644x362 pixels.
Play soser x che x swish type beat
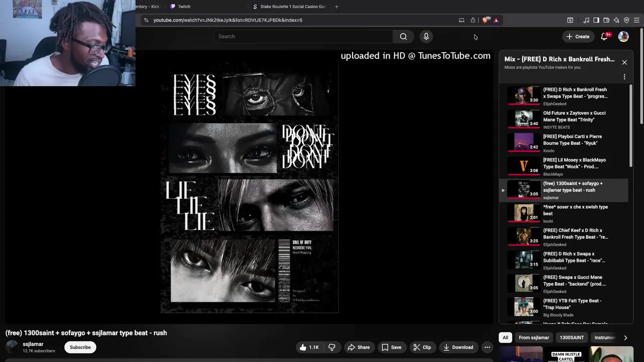tap(563, 214)
